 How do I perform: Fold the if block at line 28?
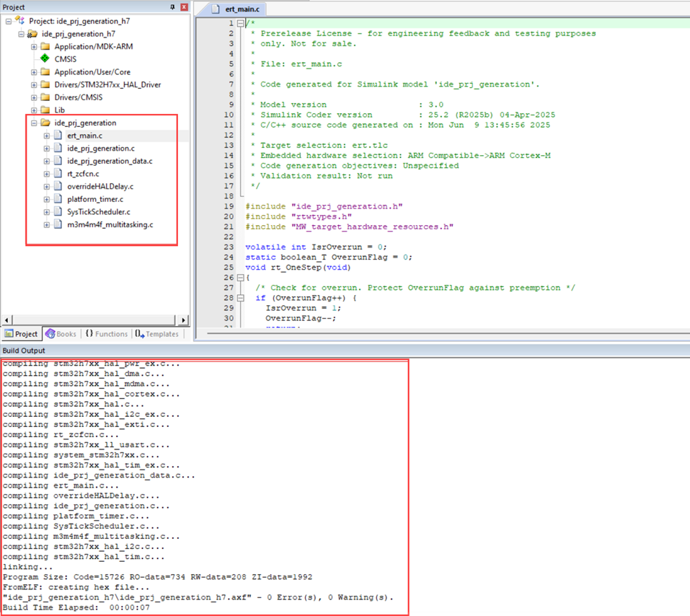point(239,298)
